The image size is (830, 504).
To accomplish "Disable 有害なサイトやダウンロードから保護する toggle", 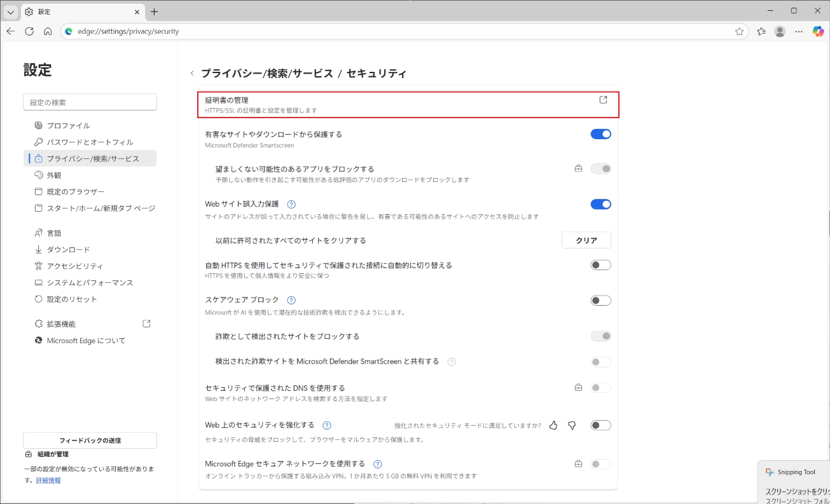I will (x=600, y=134).
